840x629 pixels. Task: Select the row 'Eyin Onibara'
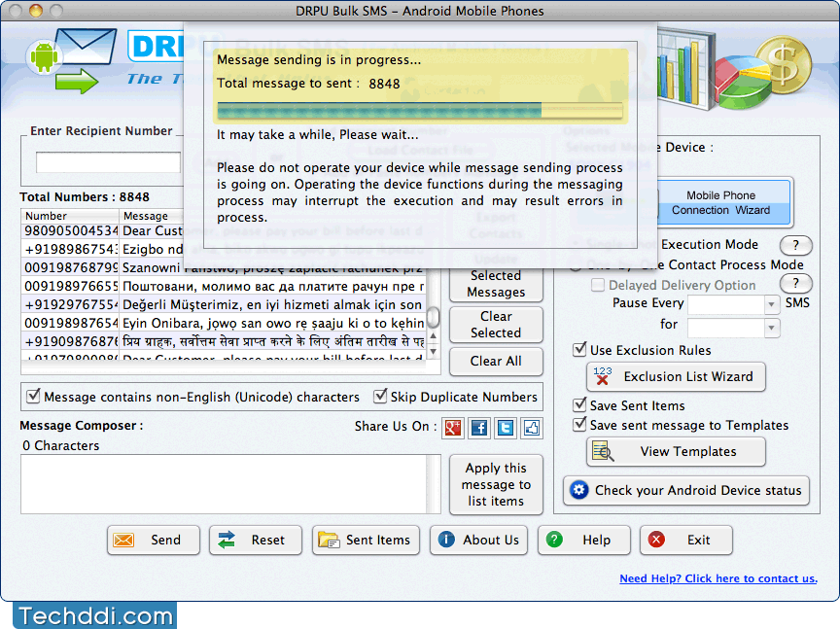tap(224, 323)
